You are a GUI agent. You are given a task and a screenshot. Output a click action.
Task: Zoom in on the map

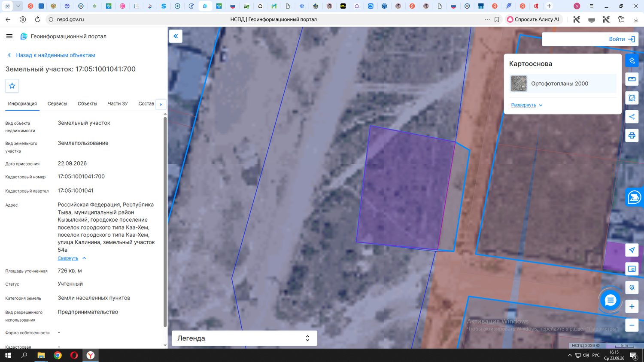click(x=632, y=306)
